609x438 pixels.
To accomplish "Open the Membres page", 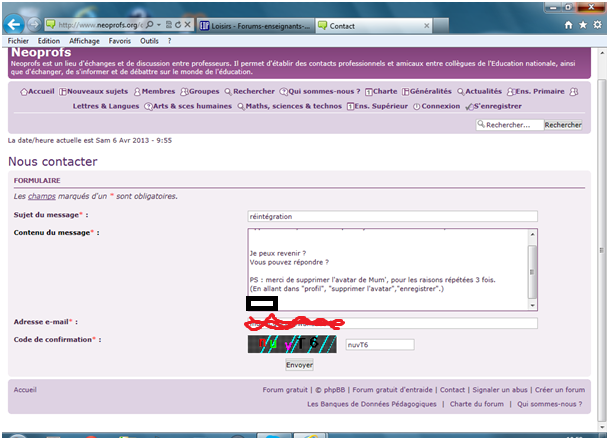I will pyautogui.click(x=158, y=91).
